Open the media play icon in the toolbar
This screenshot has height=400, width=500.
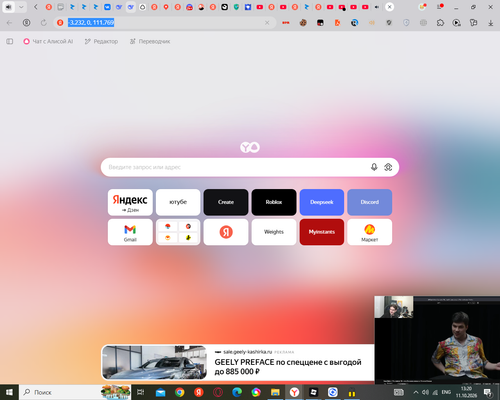(456, 23)
